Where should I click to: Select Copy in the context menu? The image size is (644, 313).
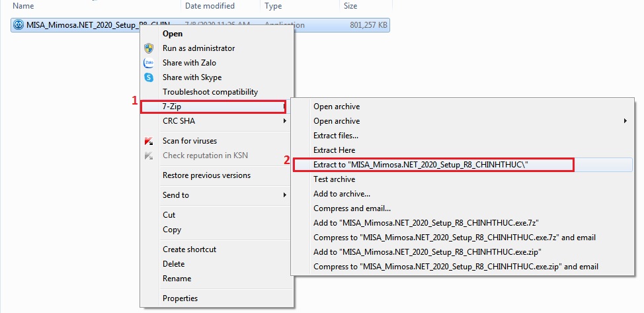click(x=172, y=230)
